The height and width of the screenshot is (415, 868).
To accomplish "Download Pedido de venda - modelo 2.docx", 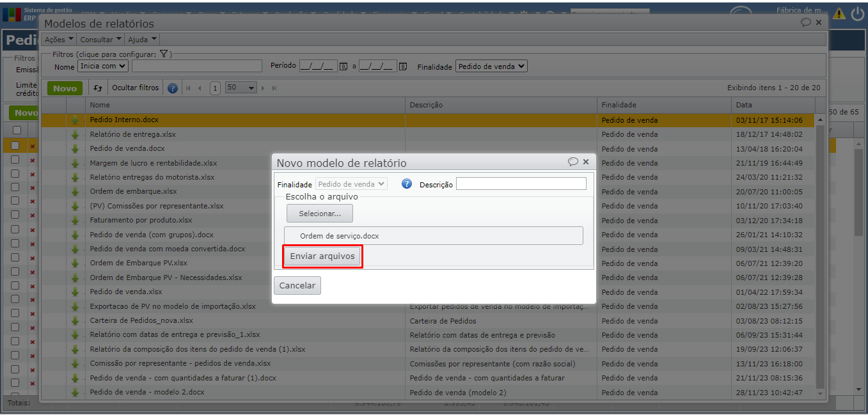I will coord(75,392).
